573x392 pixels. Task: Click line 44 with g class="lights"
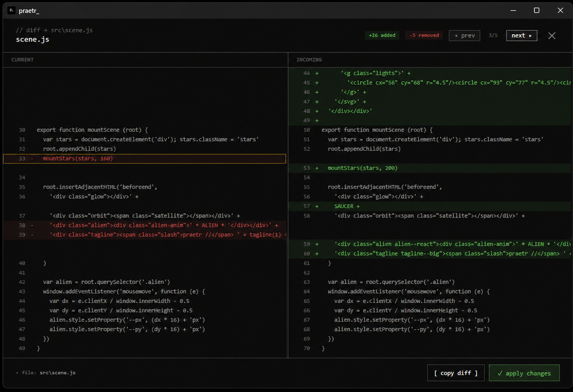[430, 73]
